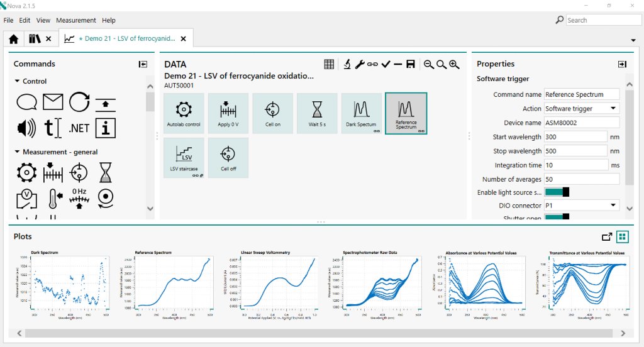This screenshot has width=644, height=347.
Task: Open the Measurement menu
Action: (76, 20)
